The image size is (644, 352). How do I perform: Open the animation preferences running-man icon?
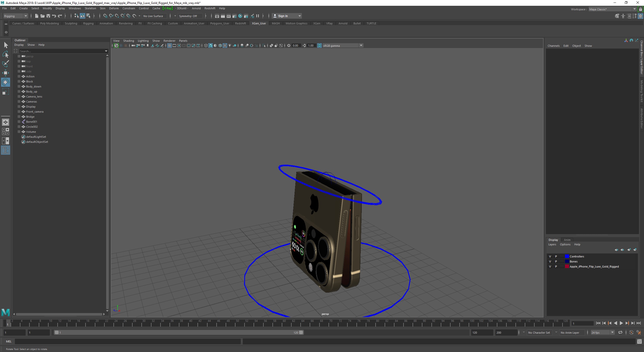coord(639,332)
